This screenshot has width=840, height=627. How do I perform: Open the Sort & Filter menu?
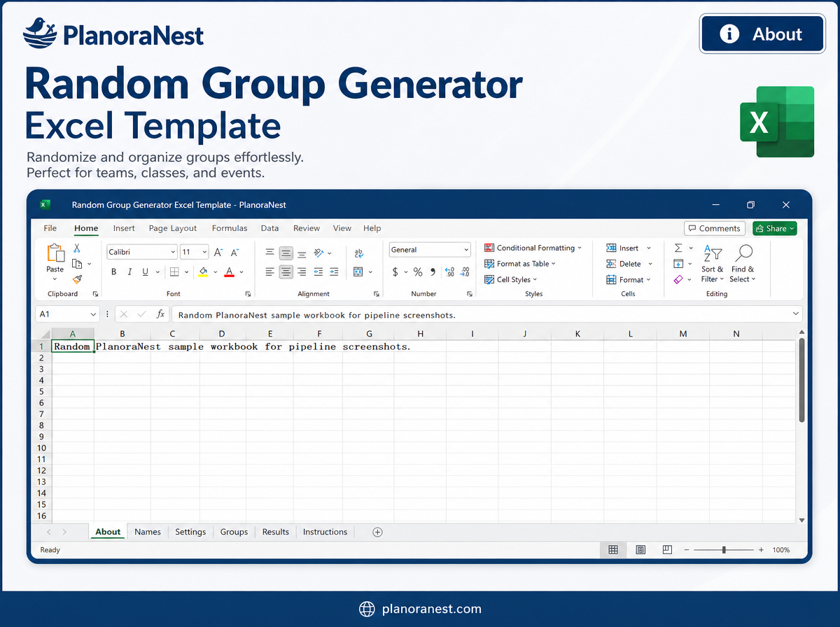click(712, 264)
